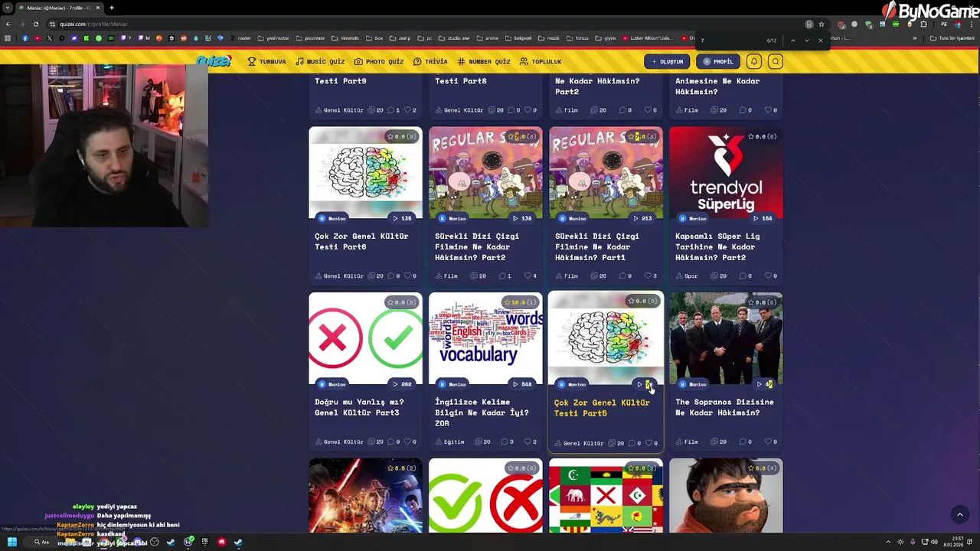Open the Photo Quiz menu item

tap(378, 61)
